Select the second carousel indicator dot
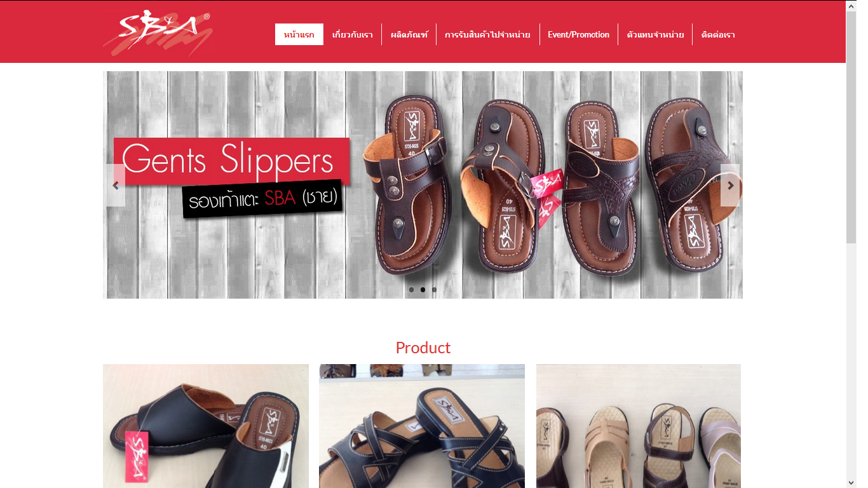 (423, 290)
